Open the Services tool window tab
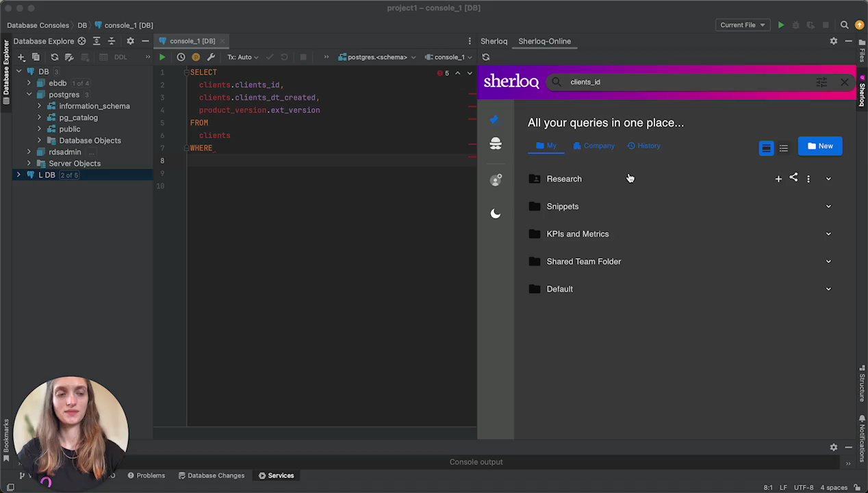Screen dimensions: 868x493 coord(276,476)
